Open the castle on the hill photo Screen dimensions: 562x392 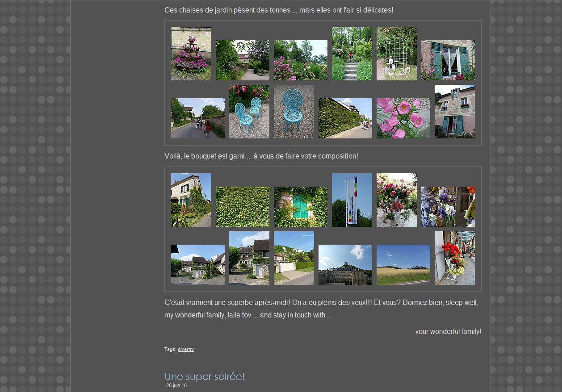[x=345, y=265]
